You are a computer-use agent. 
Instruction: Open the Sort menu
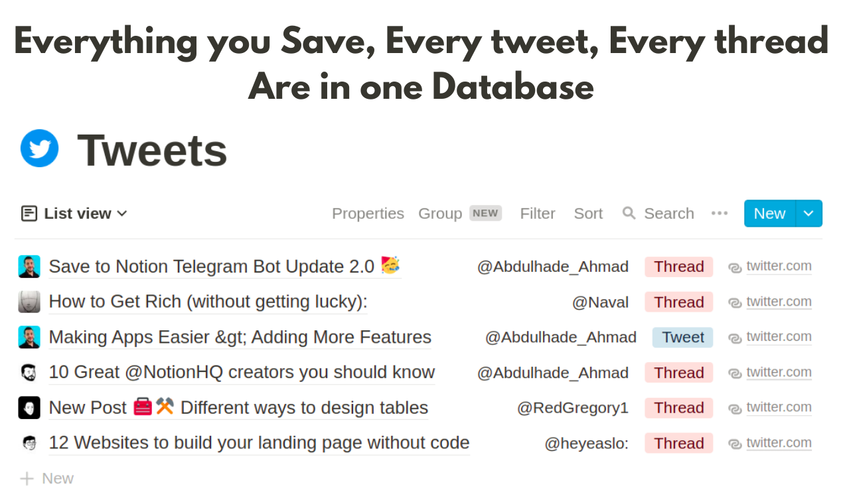588,213
